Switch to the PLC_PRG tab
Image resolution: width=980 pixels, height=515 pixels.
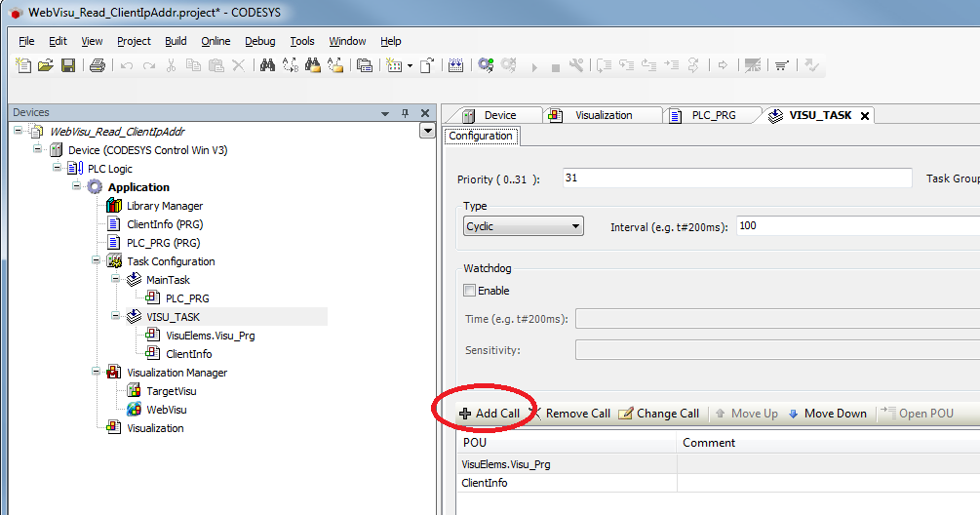712,115
